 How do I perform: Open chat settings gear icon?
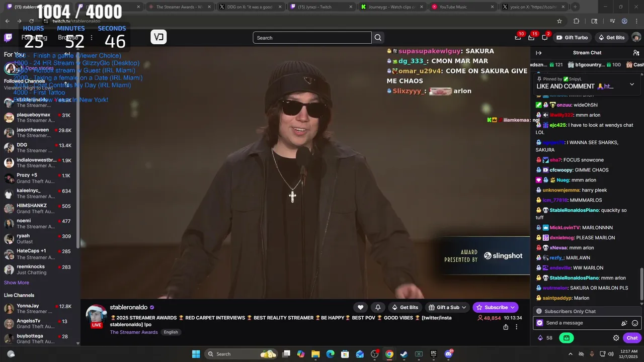pos(616,338)
